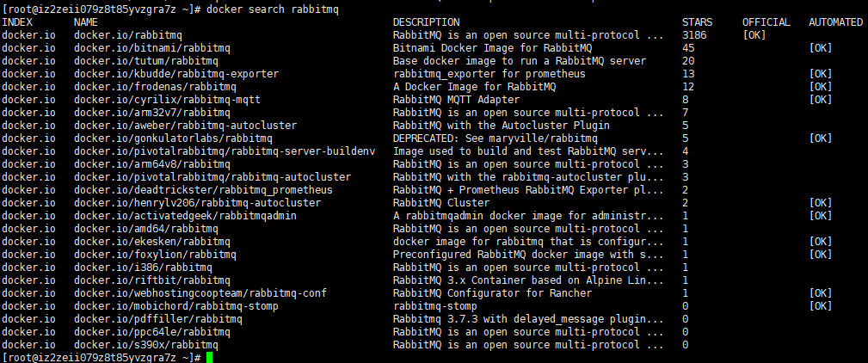Select docker.io/kbudde/rabbitmq-exporter name

tap(176, 74)
